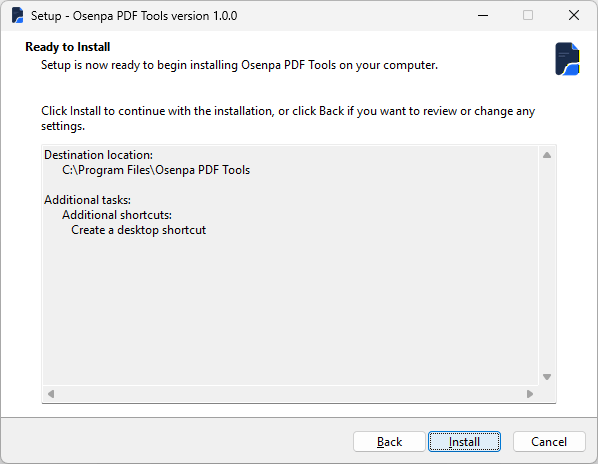
Task: Click the path 'C:\Program Files\Osenpa PDF Tools'
Action: [156, 170]
